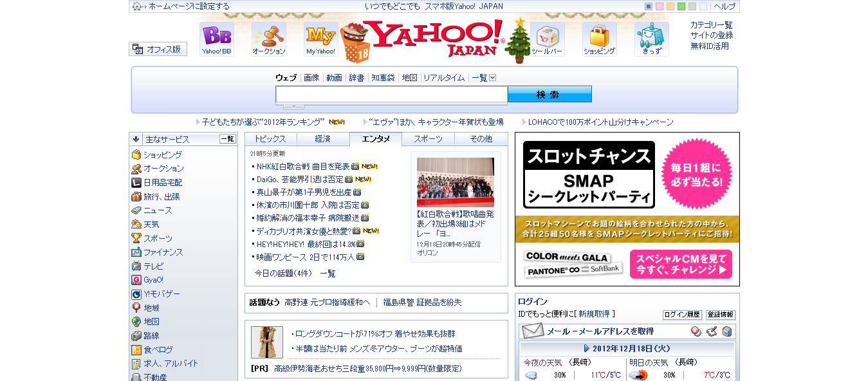
Task: Click the オフィス版 button
Action: [x=158, y=49]
